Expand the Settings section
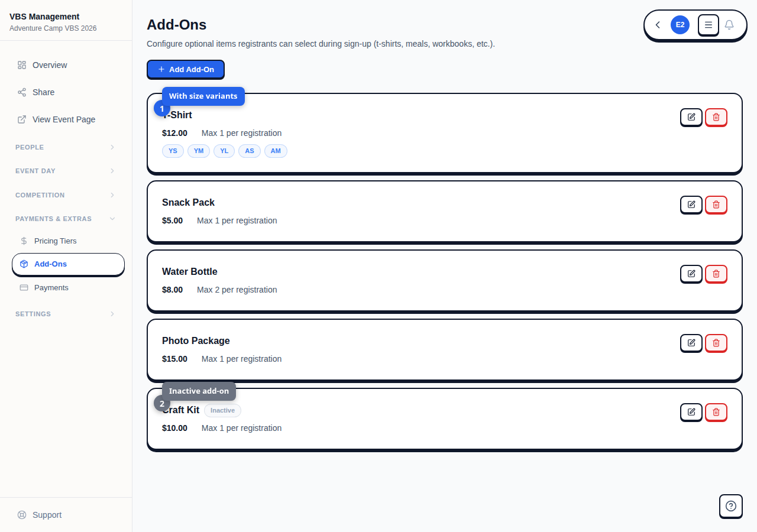Screen dimensions: 757x532 [x=65, y=314]
